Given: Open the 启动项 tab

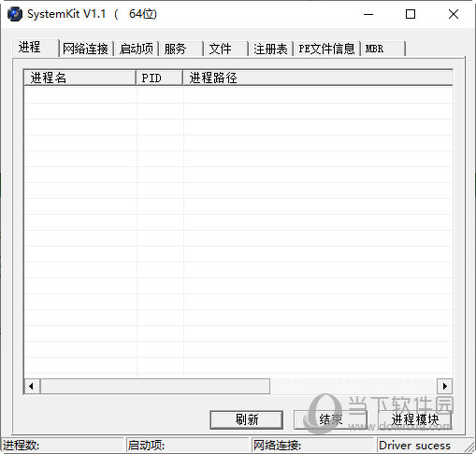Looking at the screenshot, I should pyautogui.click(x=137, y=49).
